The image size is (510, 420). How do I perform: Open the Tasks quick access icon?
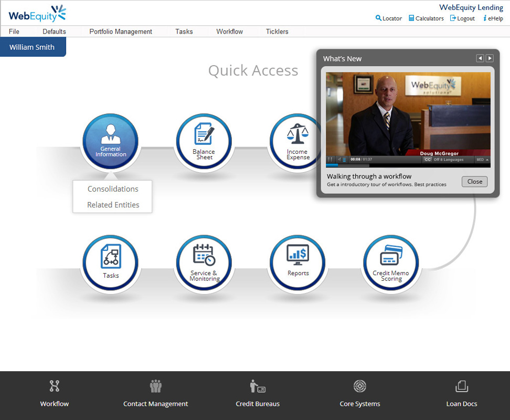coord(111,262)
